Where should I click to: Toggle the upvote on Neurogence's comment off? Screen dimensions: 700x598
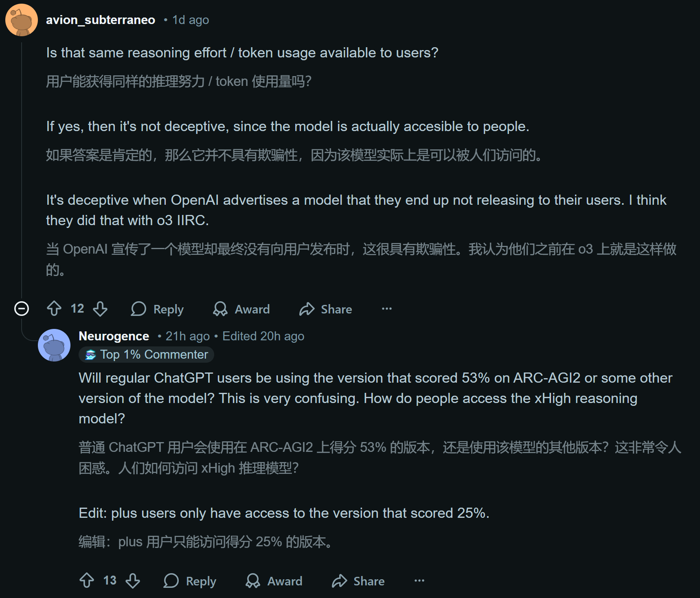[x=86, y=581]
